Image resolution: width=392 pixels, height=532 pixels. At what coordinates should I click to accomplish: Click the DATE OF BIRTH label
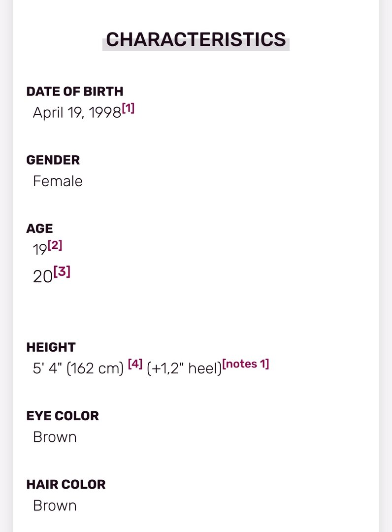(x=74, y=92)
